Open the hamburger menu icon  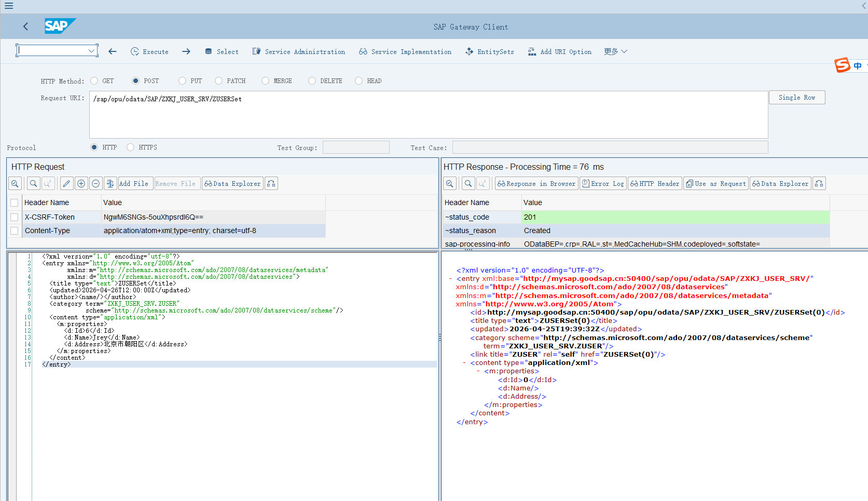(x=9, y=6)
